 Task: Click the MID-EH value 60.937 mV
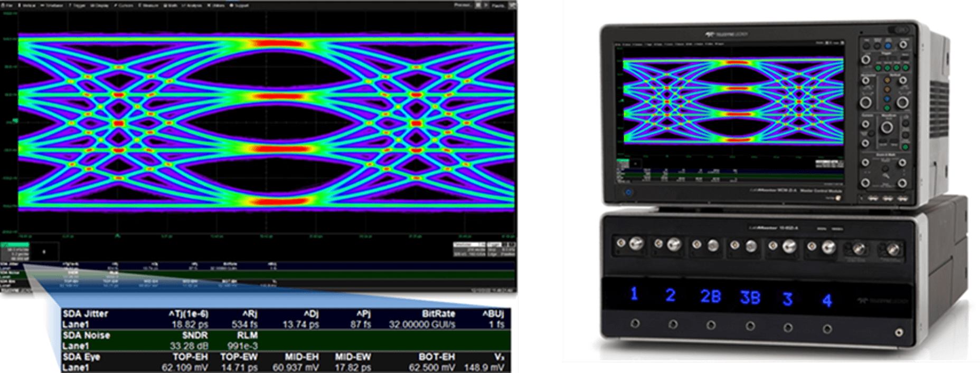coord(295,367)
